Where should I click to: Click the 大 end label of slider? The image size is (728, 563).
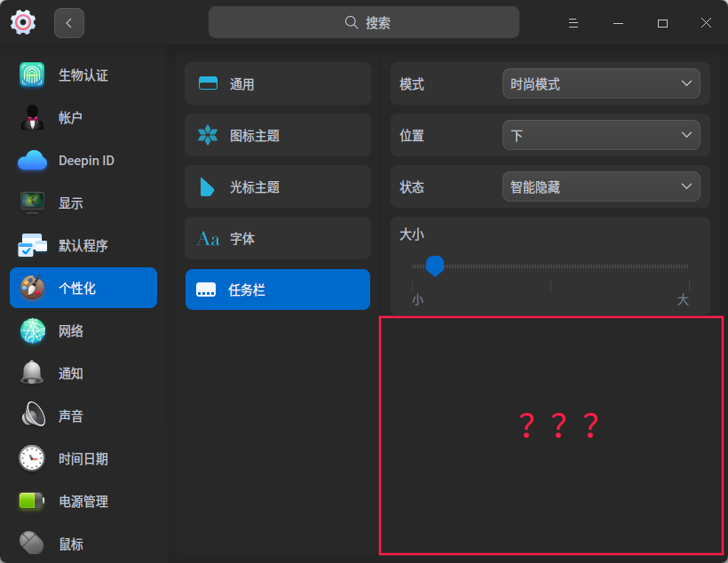click(683, 299)
